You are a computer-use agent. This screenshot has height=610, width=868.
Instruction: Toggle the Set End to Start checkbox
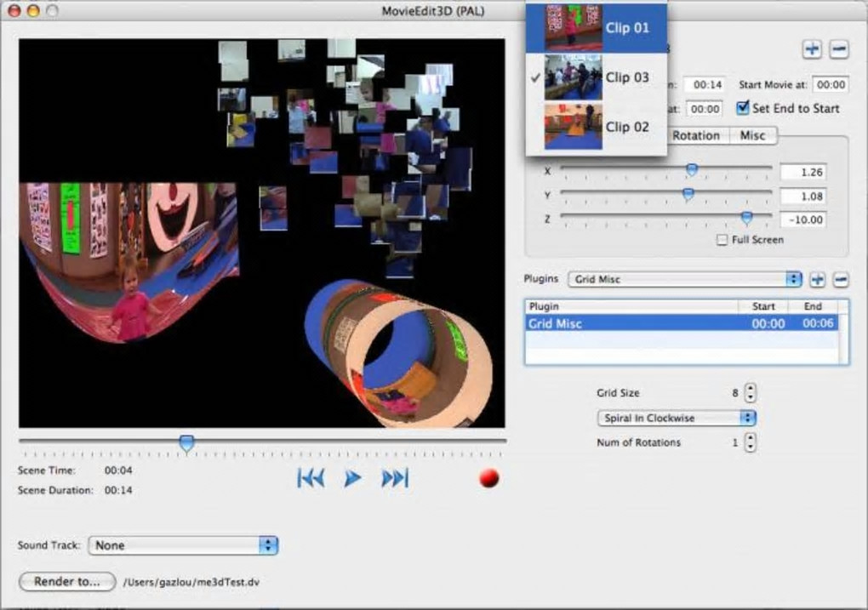(743, 108)
